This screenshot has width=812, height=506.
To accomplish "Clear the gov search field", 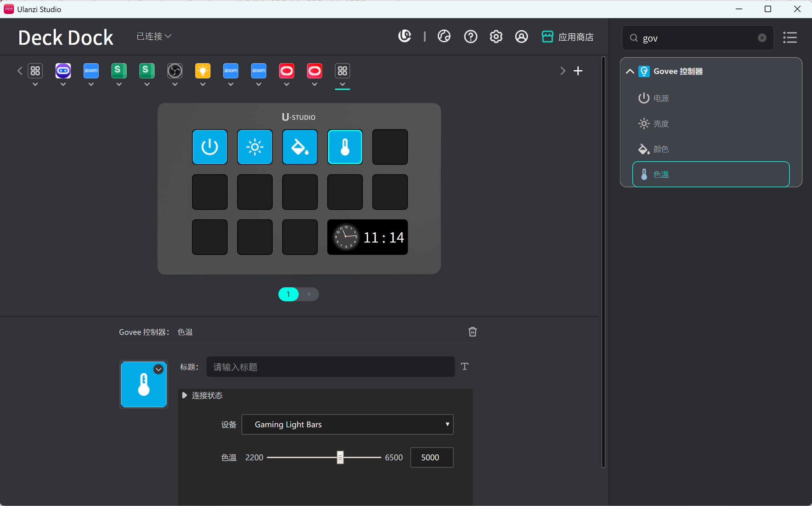I will tap(762, 38).
